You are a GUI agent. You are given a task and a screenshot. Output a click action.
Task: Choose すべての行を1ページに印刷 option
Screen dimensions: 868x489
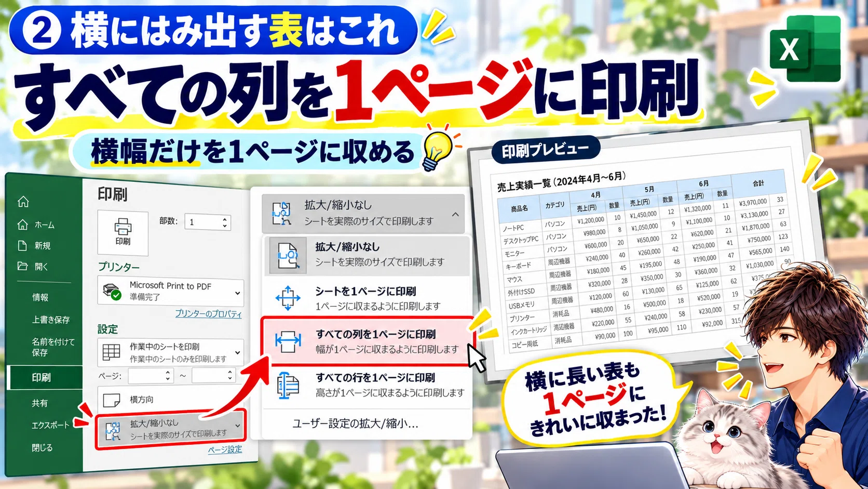[x=367, y=385]
